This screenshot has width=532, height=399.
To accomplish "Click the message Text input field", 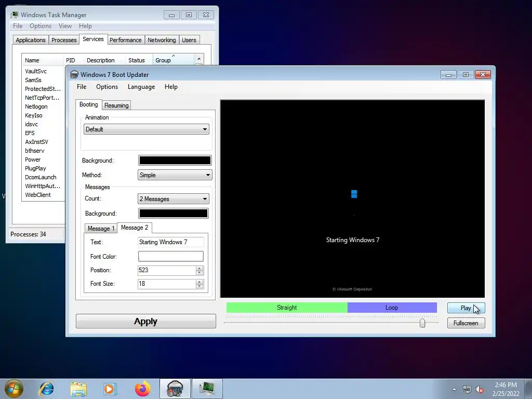I will [170, 242].
